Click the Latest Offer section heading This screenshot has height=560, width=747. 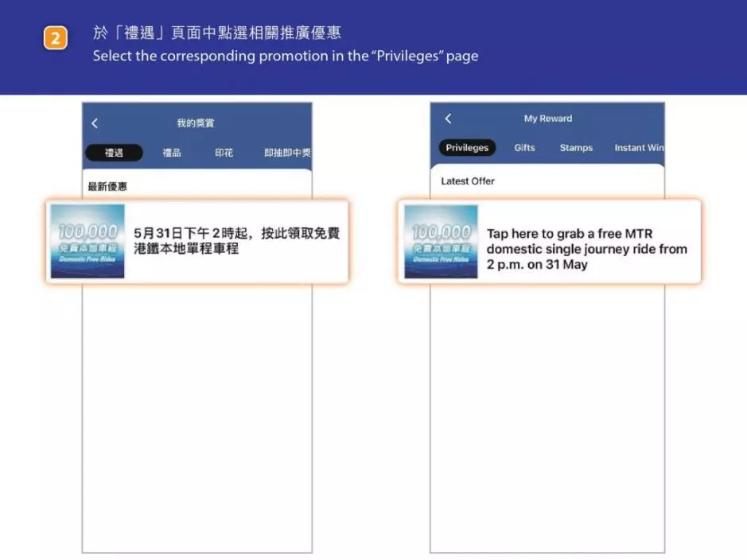click(x=468, y=181)
